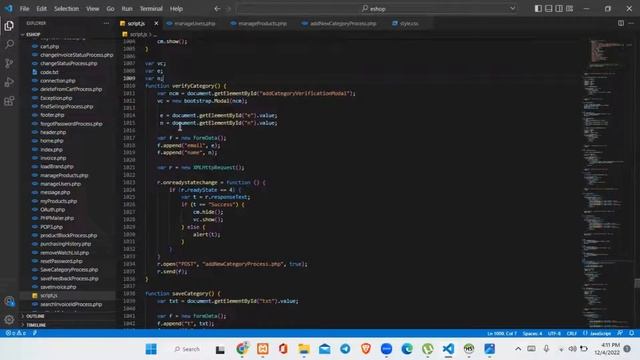Click UTF-8 encoding status item

click(x=554, y=333)
